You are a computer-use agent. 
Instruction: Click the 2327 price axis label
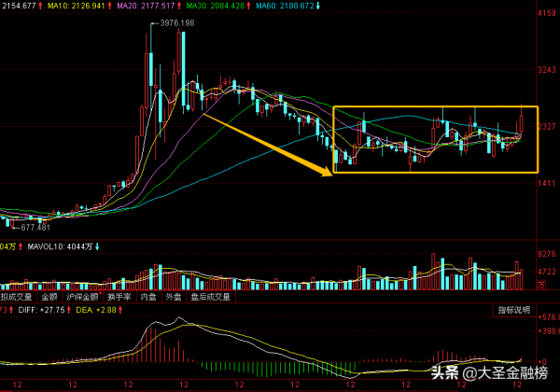click(547, 126)
